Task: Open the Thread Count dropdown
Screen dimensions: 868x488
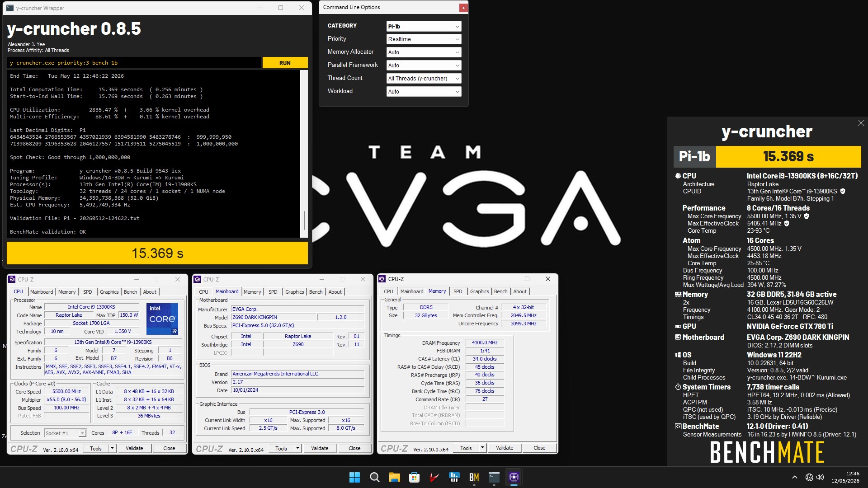Action: (424, 79)
